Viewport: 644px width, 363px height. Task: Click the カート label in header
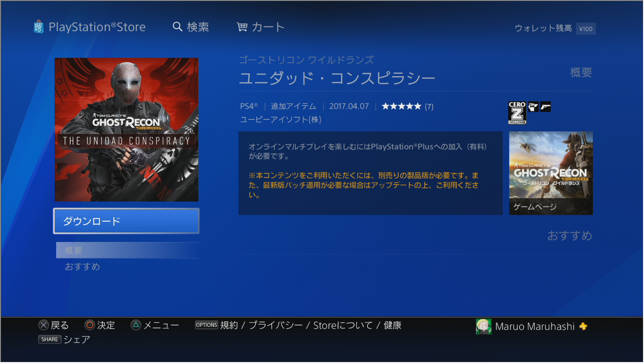click(268, 27)
